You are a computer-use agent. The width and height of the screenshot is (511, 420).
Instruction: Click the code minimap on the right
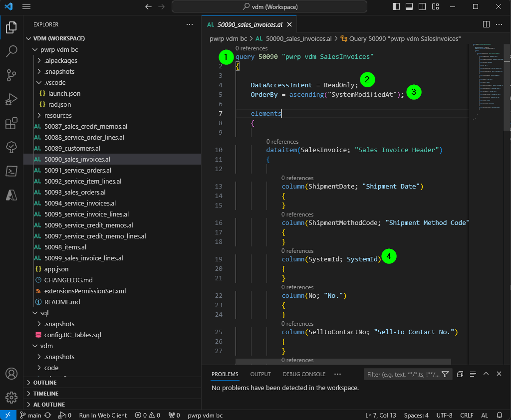(x=487, y=81)
